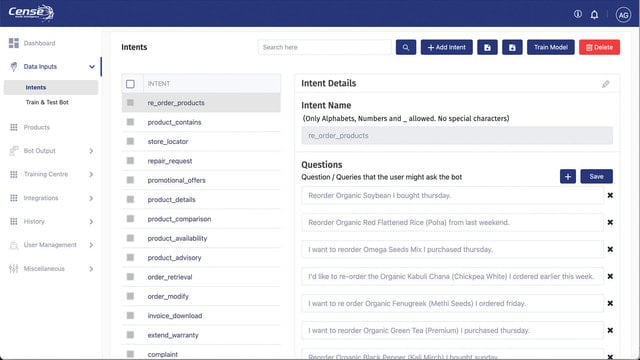Remove the 'Omega Seeds Mix' question
This screenshot has width=640, height=360.
tap(610, 249)
